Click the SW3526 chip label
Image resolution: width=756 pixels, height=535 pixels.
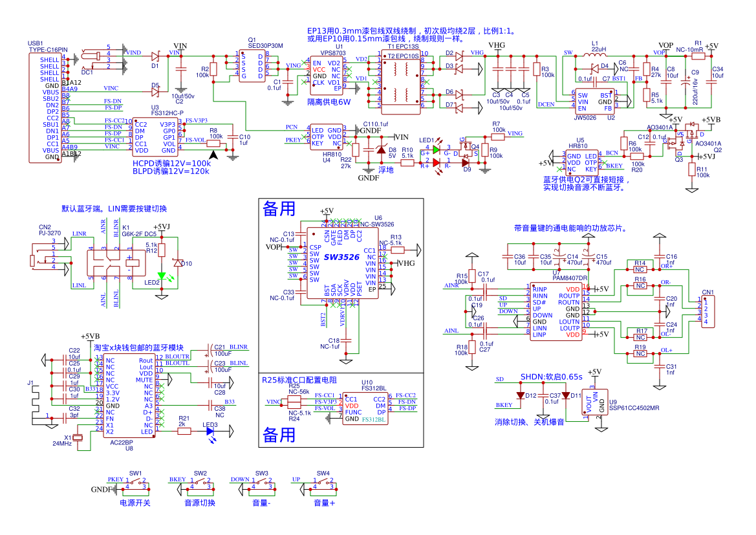point(341,257)
